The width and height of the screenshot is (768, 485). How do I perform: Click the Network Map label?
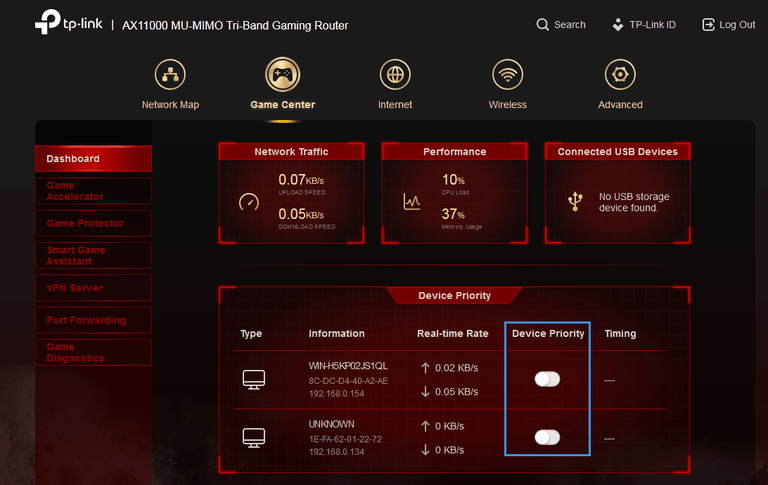[x=170, y=104]
